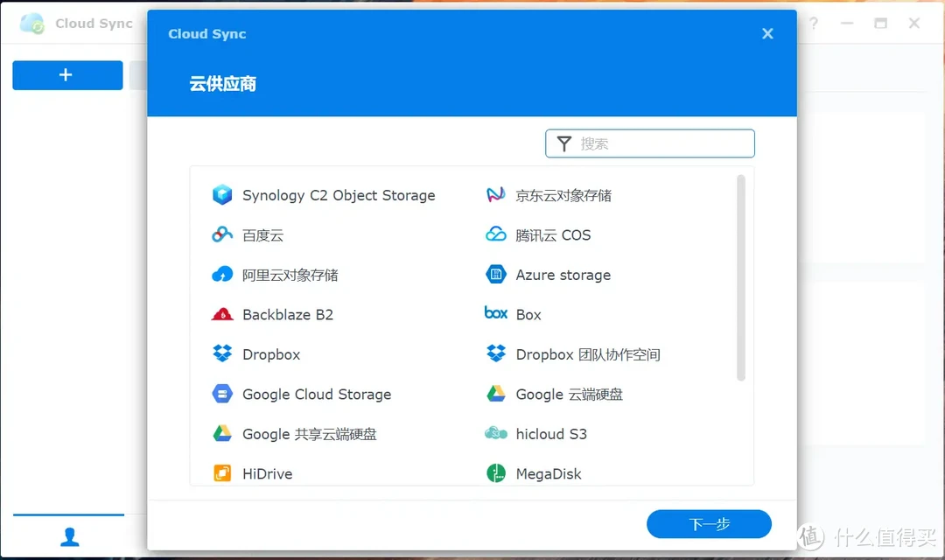This screenshot has width=945, height=560.
Task: Pick hicloud S3 as the provider
Action: [549, 434]
